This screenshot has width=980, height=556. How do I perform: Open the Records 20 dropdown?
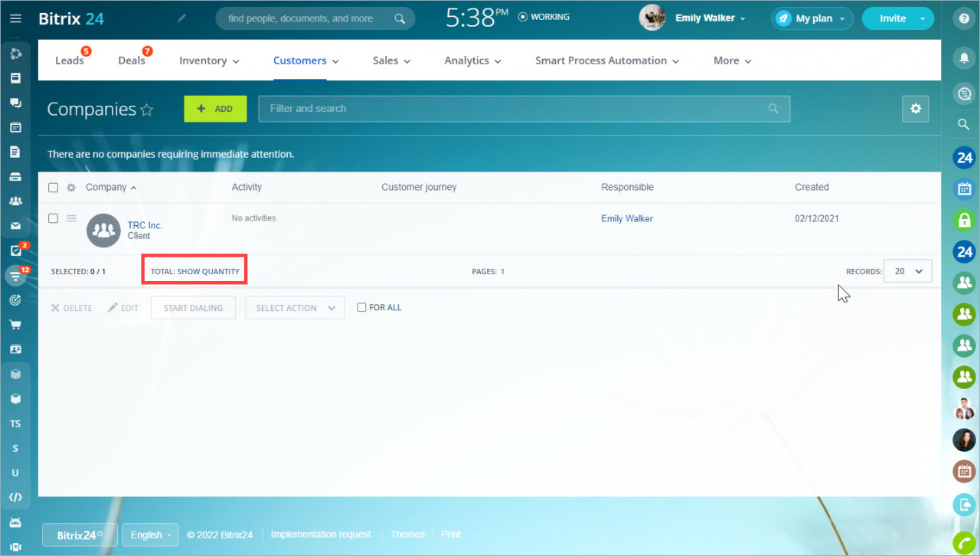click(908, 271)
